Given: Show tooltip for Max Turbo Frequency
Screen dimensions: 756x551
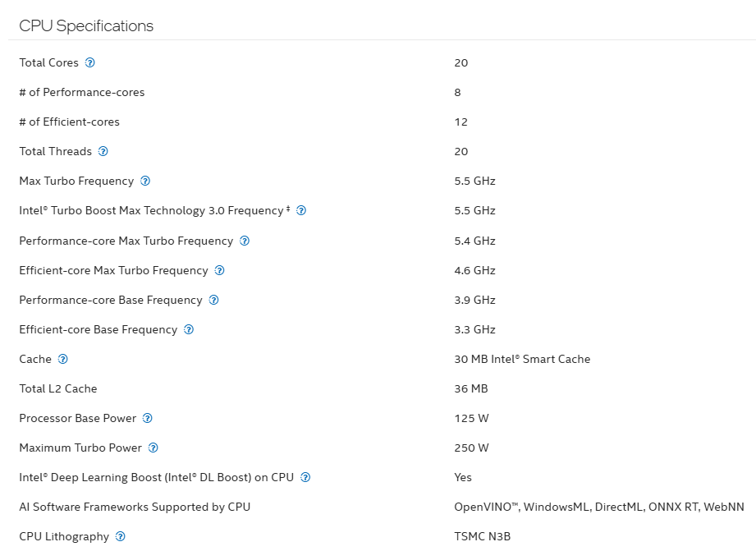Looking at the screenshot, I should pos(145,181).
